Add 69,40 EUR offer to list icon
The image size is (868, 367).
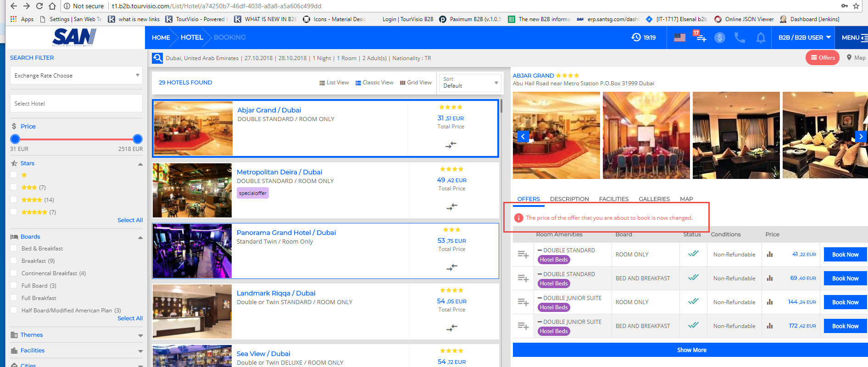click(523, 278)
